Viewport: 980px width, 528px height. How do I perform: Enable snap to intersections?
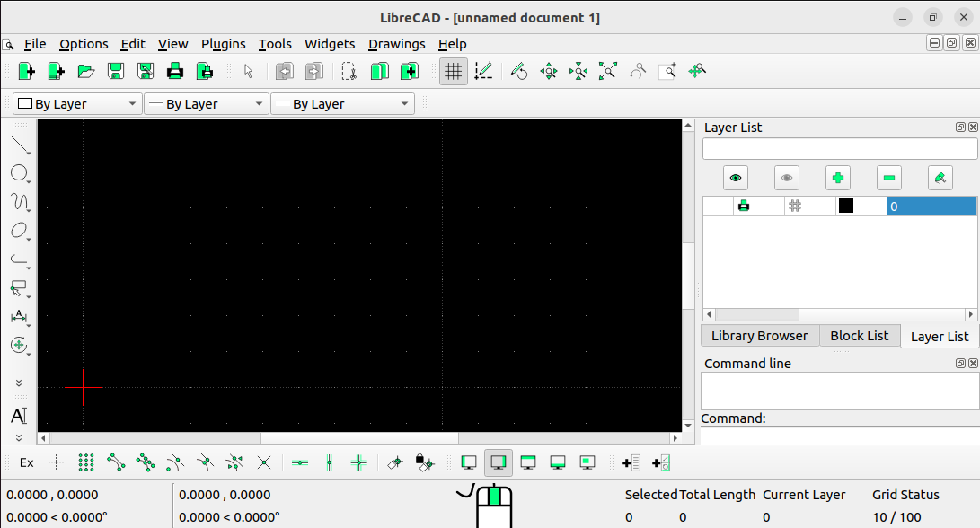[263, 462]
